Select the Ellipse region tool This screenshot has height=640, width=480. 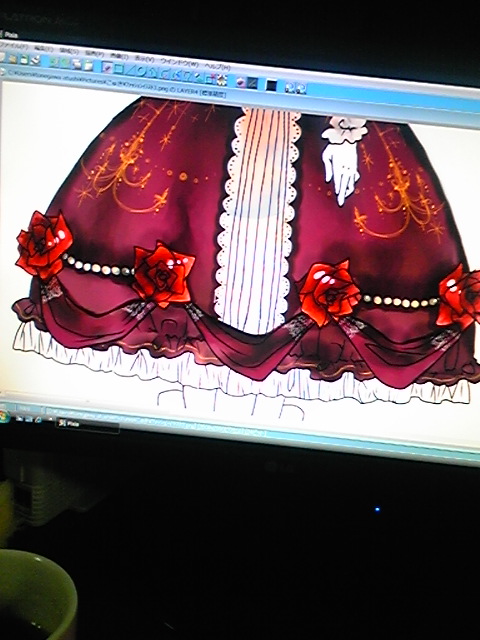pyautogui.click(x=141, y=71)
